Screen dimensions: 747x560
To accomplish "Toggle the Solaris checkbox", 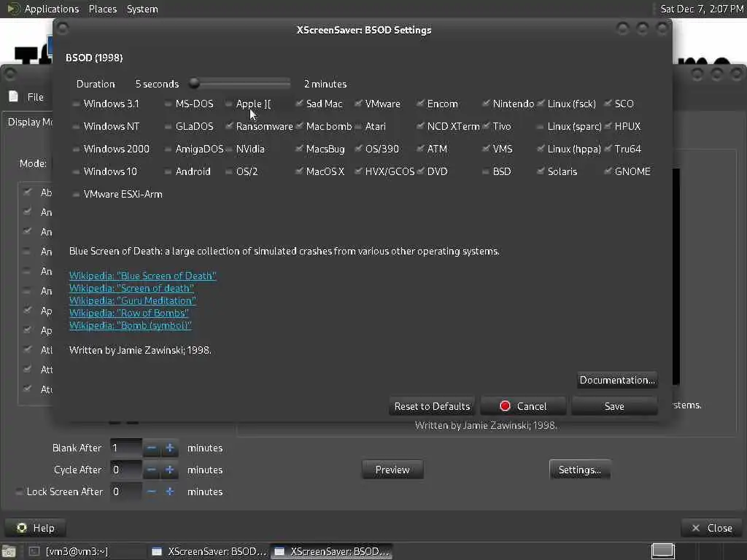I will tap(541, 171).
